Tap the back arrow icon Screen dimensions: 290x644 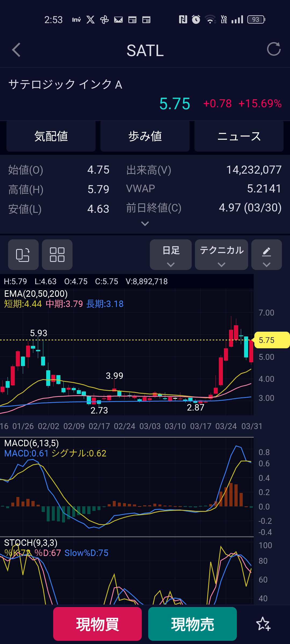tap(16, 50)
